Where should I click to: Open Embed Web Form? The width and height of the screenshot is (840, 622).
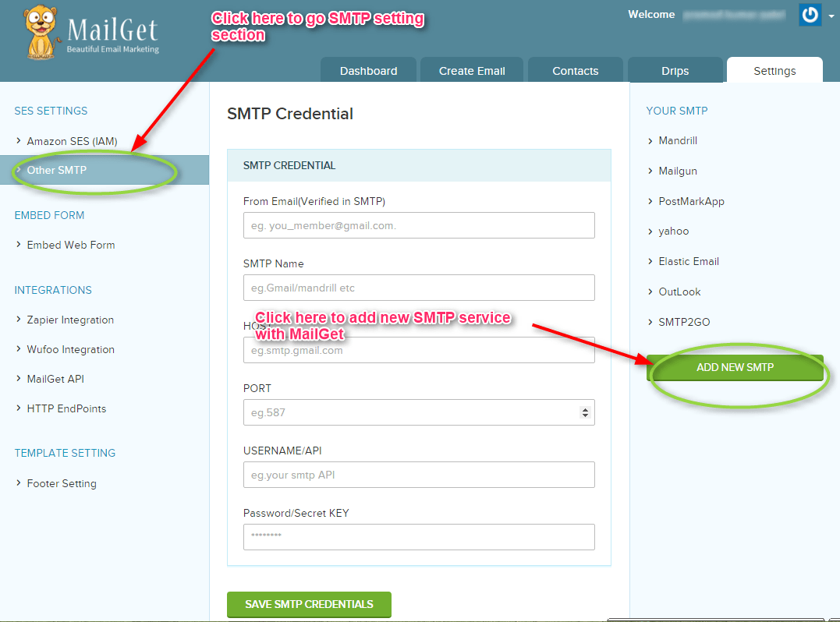coord(71,246)
